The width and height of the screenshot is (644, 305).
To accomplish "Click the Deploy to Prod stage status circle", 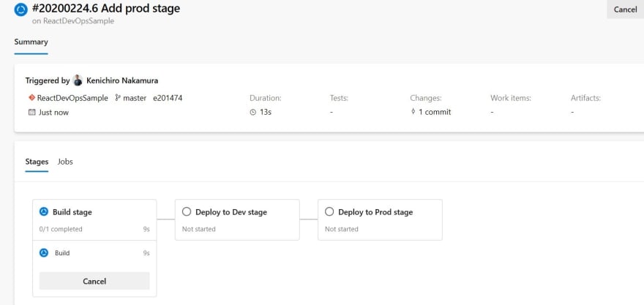I will point(329,212).
